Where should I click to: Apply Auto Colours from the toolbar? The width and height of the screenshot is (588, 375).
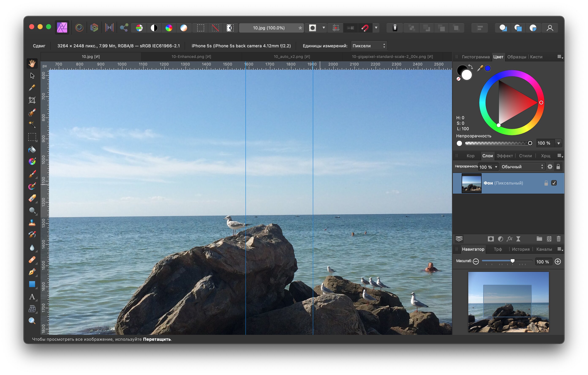[x=169, y=28]
